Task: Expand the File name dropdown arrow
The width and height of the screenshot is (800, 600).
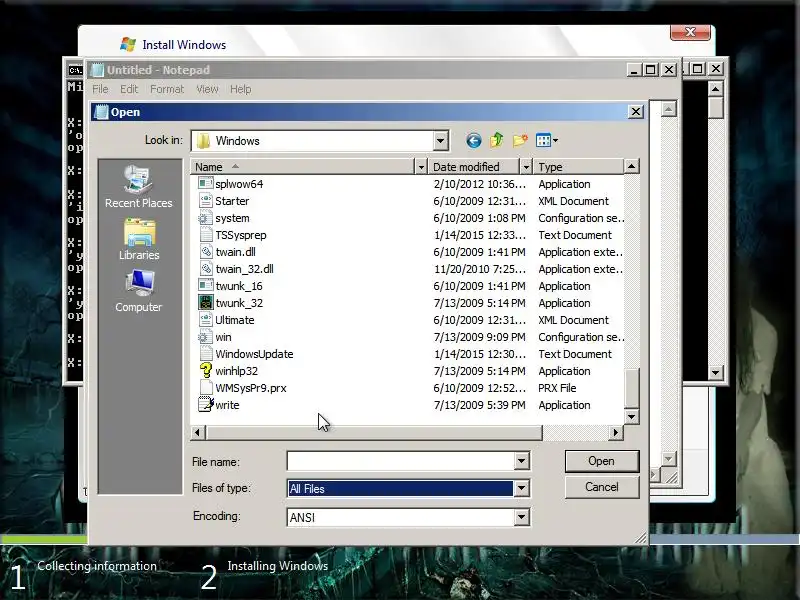Action: point(521,461)
